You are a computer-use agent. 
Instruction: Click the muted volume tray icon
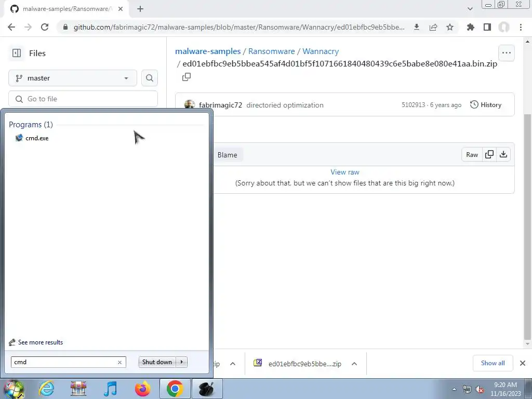click(480, 389)
